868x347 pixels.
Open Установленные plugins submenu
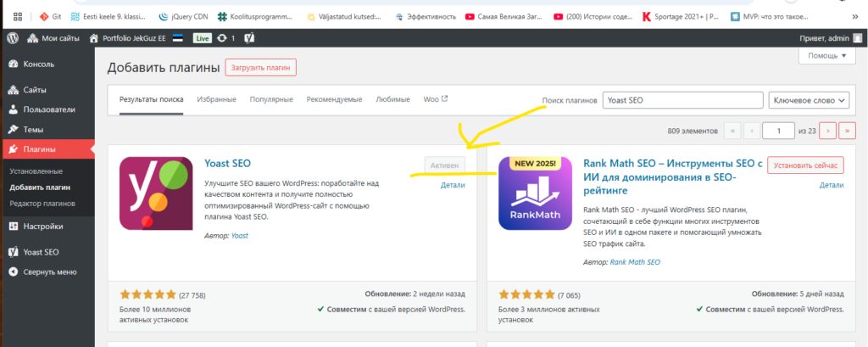click(36, 171)
